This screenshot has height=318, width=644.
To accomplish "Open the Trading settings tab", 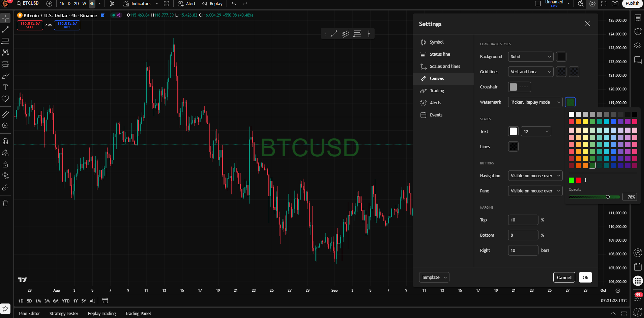I will pos(443,91).
